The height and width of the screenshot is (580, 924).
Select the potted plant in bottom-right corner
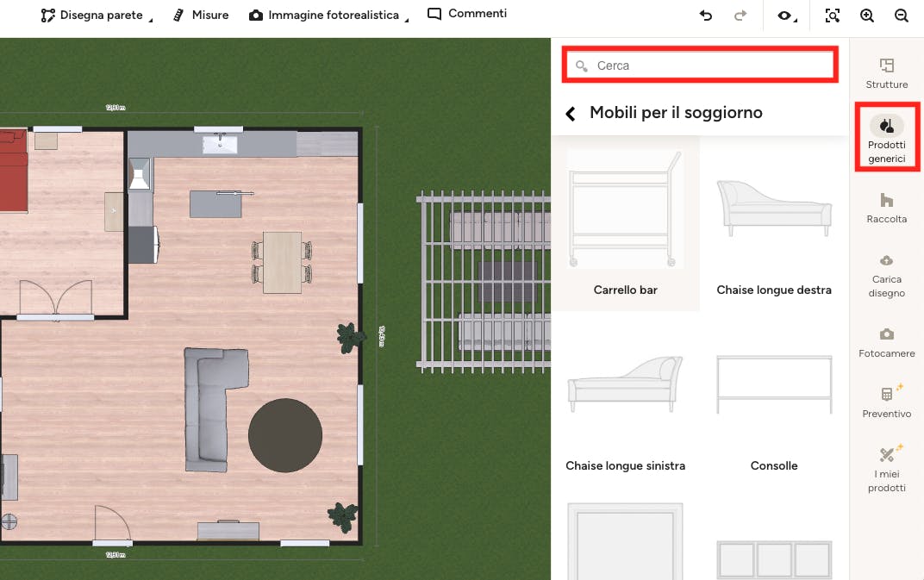point(343,517)
